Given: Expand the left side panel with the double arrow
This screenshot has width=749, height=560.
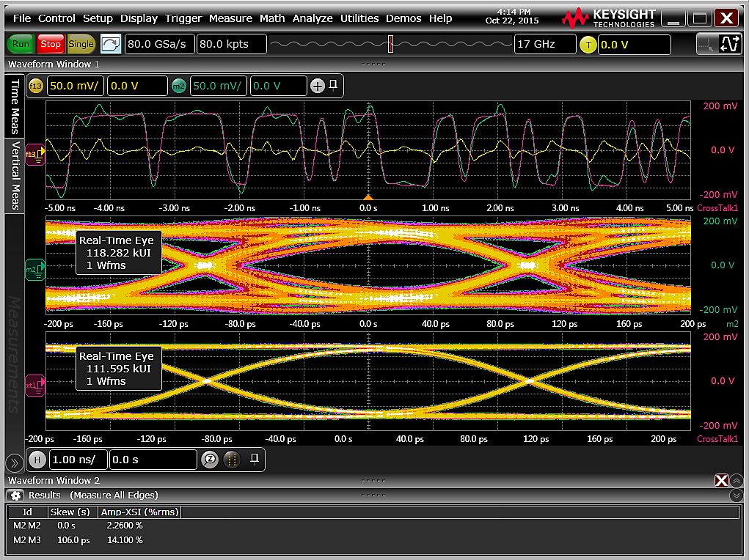Looking at the screenshot, I should [13, 463].
